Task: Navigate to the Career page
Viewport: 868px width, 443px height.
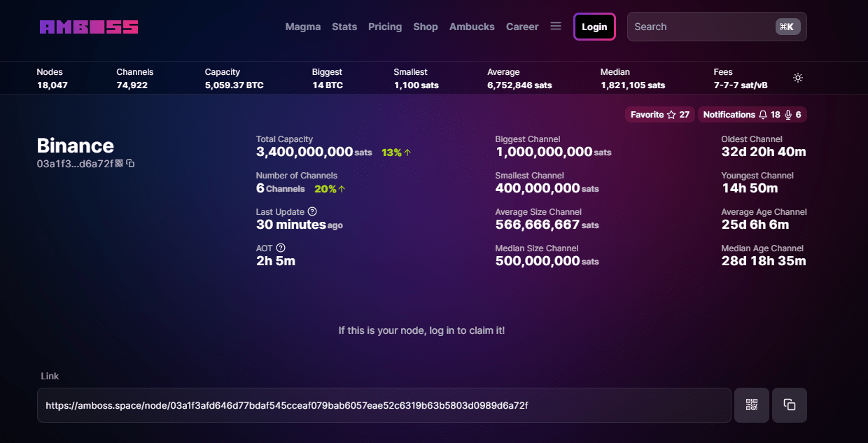Action: [522, 27]
